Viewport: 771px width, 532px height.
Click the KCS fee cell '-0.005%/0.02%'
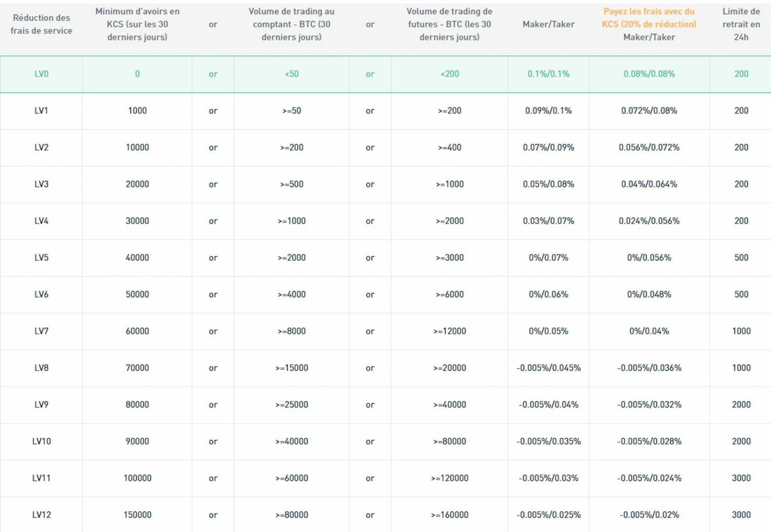649,515
